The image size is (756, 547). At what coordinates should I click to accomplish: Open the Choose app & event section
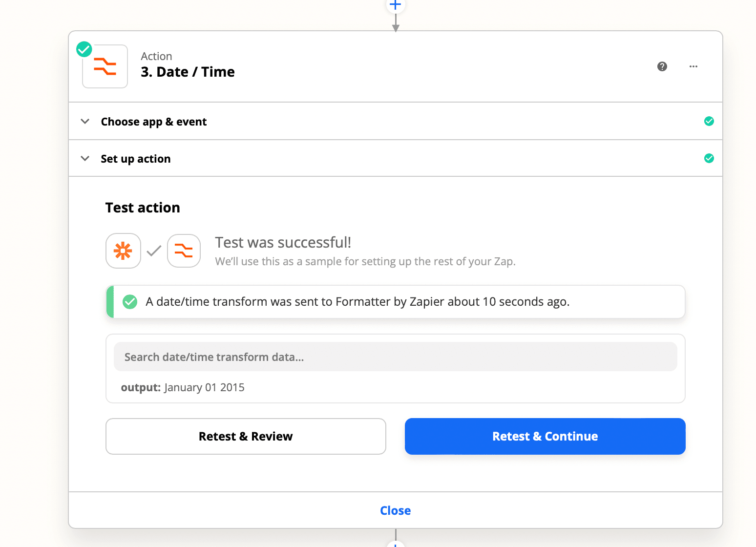click(x=396, y=121)
